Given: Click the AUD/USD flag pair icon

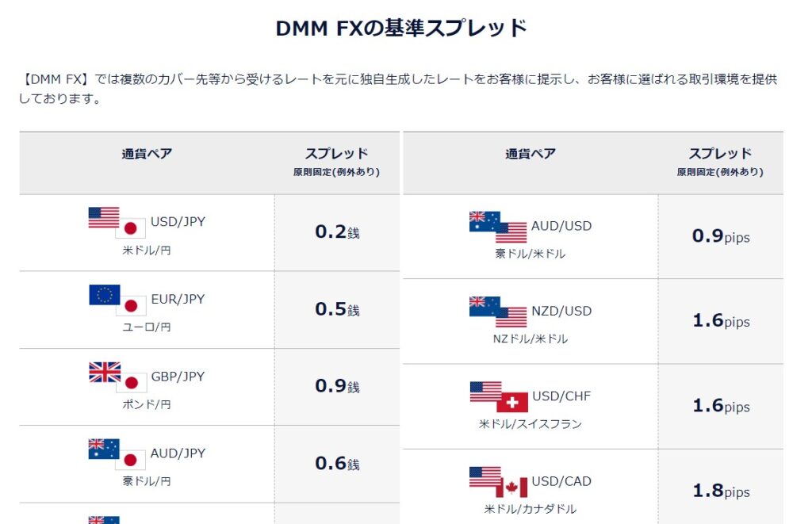Looking at the screenshot, I should (498, 227).
